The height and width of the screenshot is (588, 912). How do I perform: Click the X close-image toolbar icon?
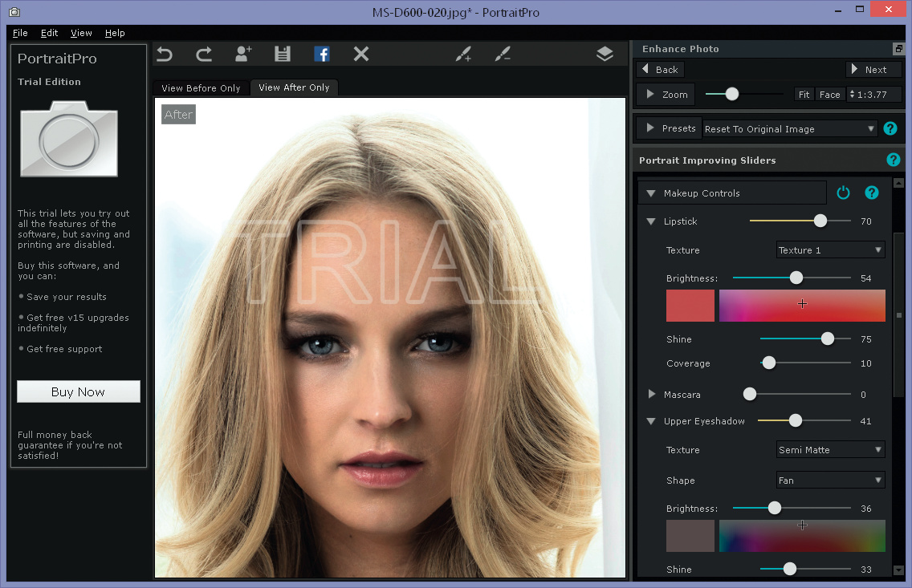[x=361, y=55]
